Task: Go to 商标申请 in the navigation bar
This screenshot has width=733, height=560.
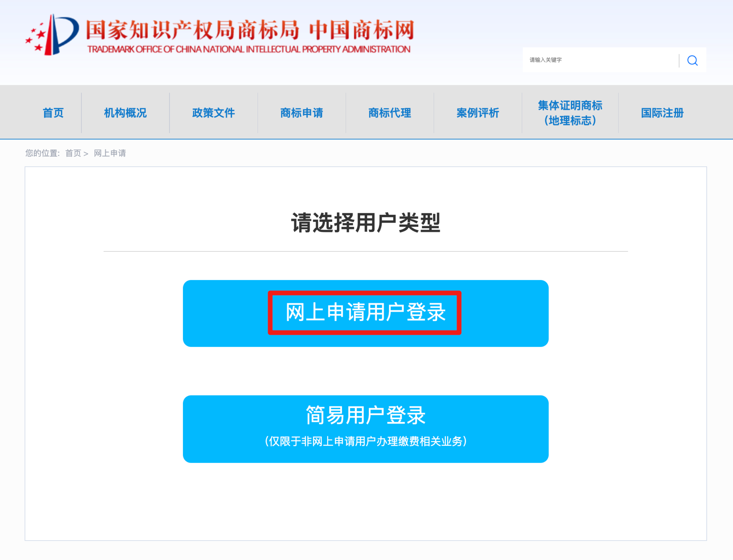Action: 301,113
